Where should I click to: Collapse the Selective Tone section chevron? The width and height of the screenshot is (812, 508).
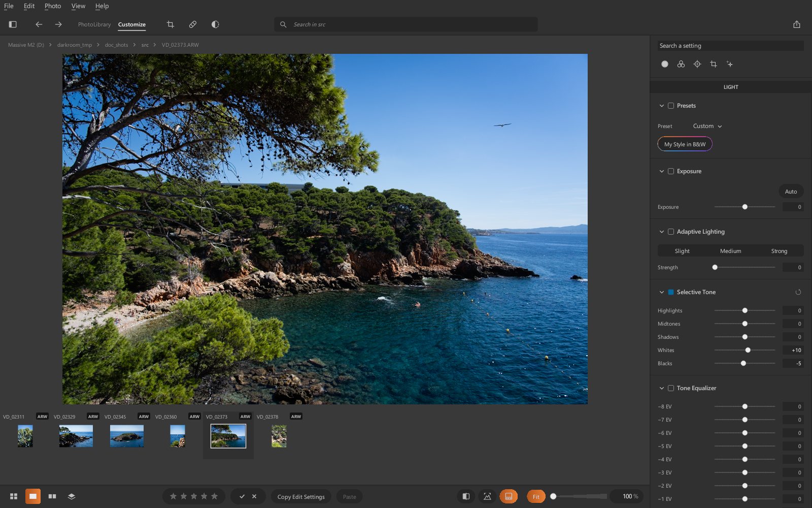[661, 292]
